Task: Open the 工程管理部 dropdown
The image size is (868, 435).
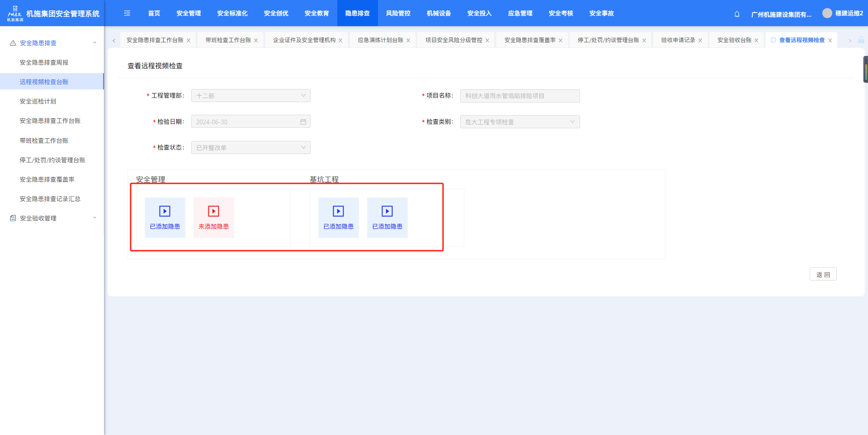Action: coord(250,96)
